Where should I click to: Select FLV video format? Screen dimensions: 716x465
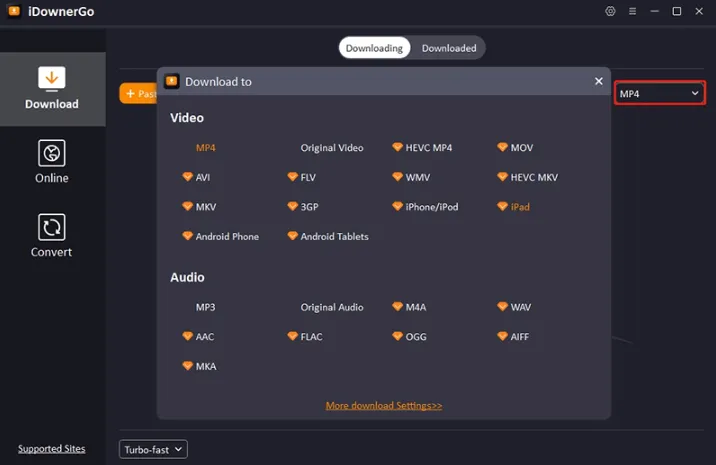pyautogui.click(x=302, y=177)
